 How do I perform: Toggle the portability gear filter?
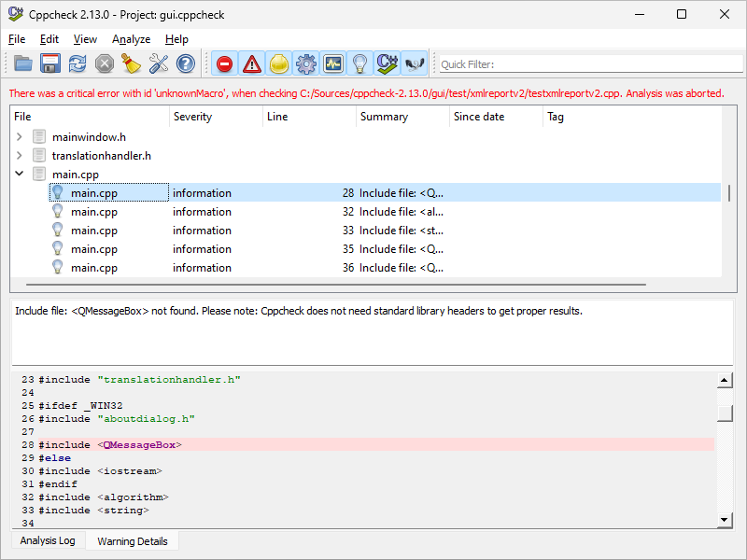coord(305,63)
